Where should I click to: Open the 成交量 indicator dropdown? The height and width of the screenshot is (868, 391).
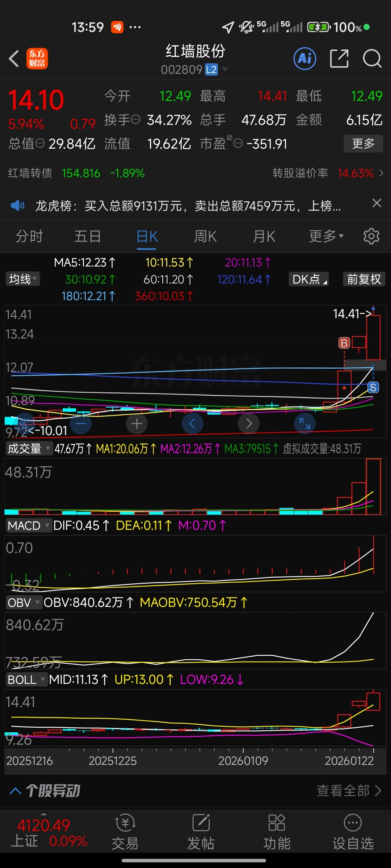click(x=29, y=448)
